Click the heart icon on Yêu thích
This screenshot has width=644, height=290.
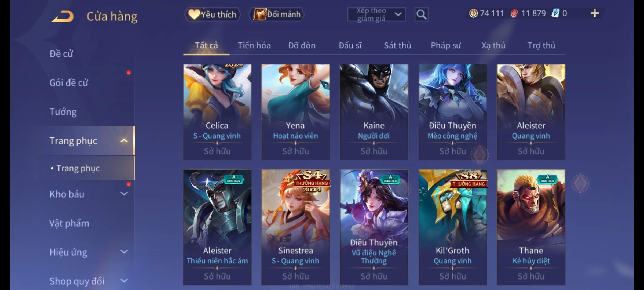[x=194, y=14]
